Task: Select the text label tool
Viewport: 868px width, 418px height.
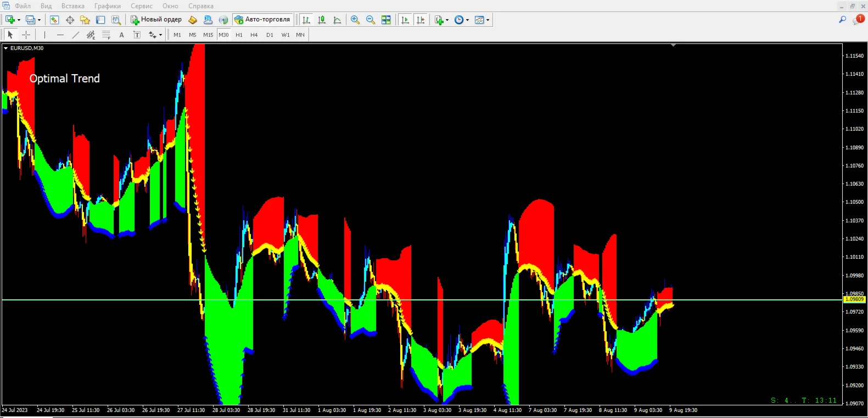Action: (137, 35)
